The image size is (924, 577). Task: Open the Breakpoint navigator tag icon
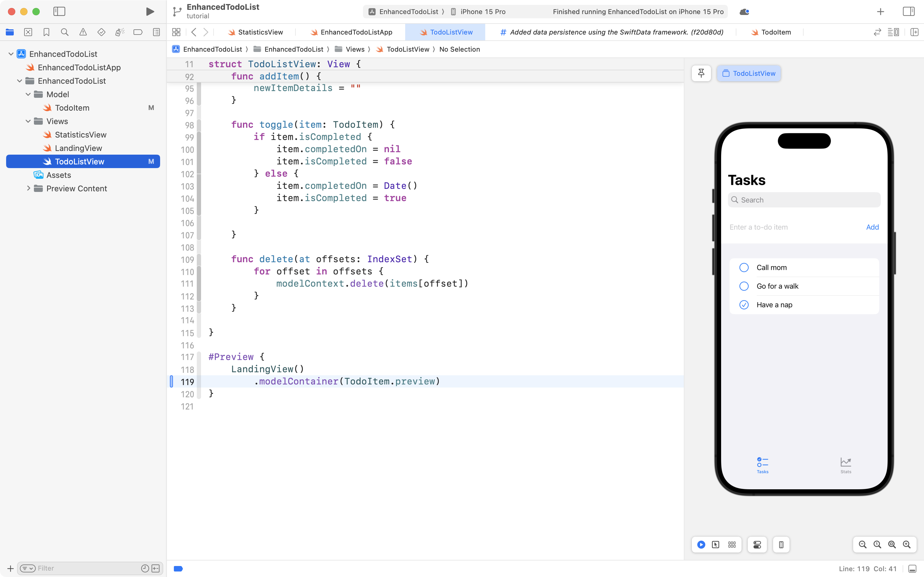[138, 32]
